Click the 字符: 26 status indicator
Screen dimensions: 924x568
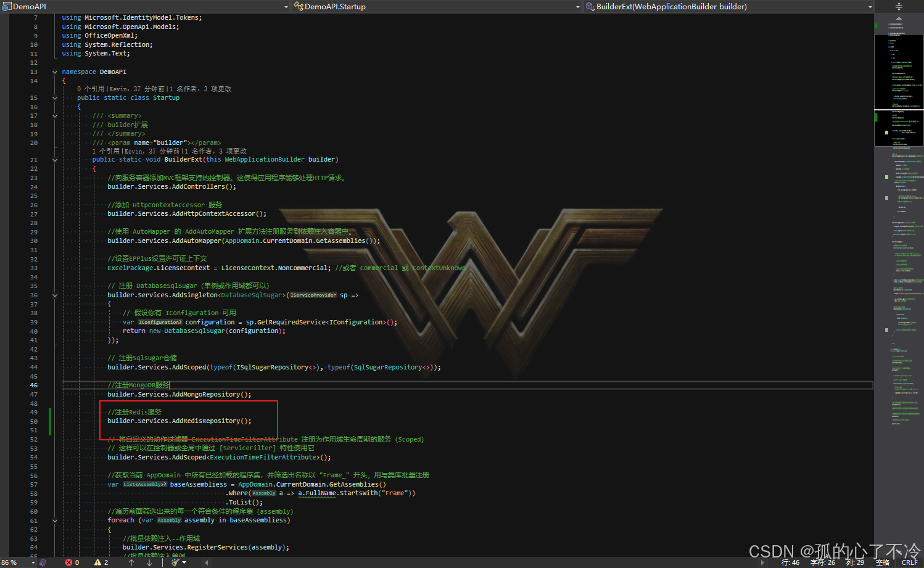(x=822, y=562)
